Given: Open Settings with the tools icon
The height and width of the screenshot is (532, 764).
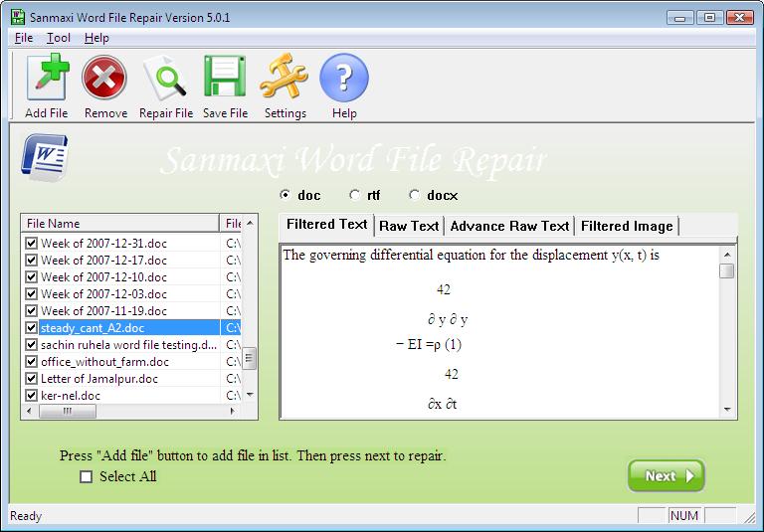Looking at the screenshot, I should [285, 77].
